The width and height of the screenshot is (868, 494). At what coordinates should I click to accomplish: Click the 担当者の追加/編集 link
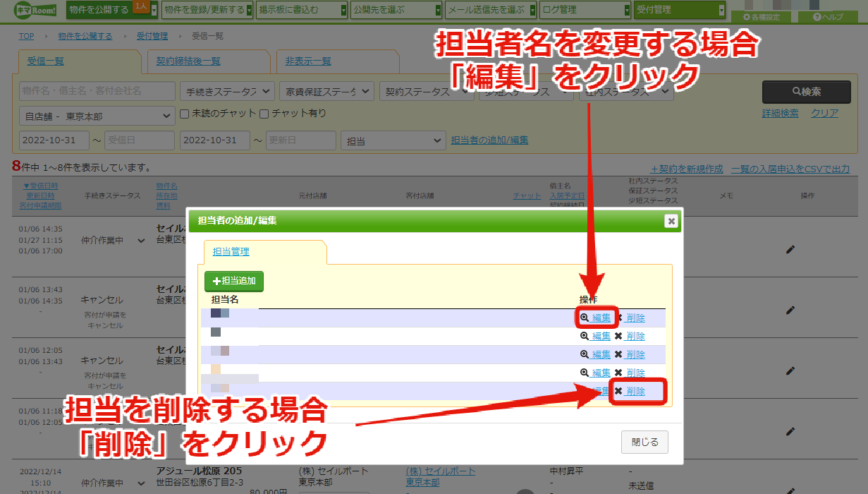coord(489,140)
